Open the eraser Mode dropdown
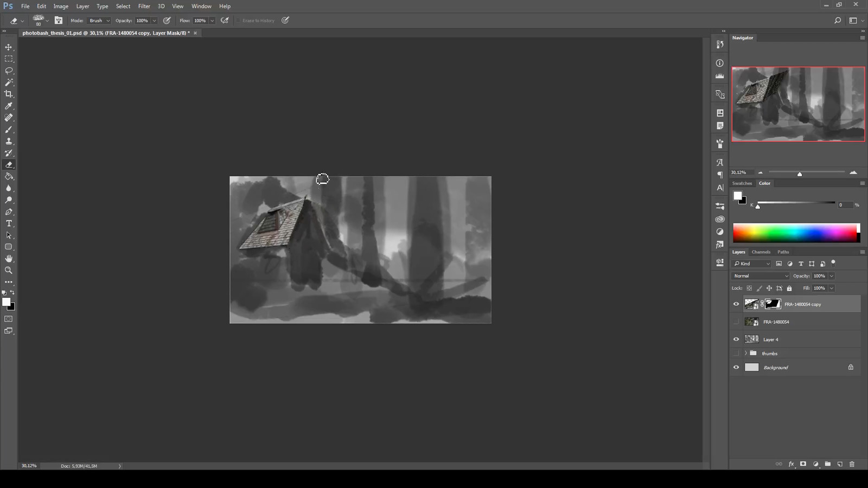The height and width of the screenshot is (488, 868). pos(99,21)
